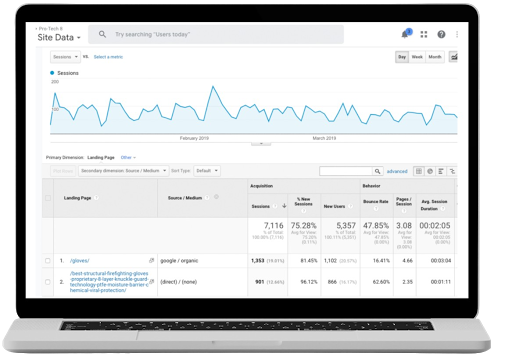The width and height of the screenshot is (512, 360).
Task: Check the /gloves/ row checkbox
Action: coord(48,261)
